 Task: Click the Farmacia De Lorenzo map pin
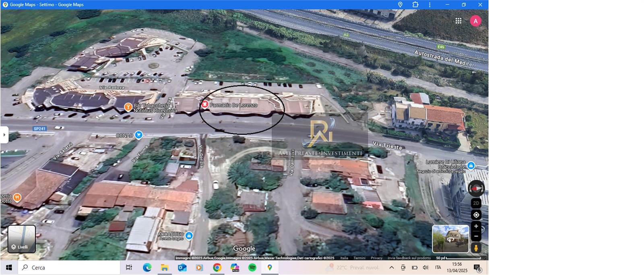[205, 105]
